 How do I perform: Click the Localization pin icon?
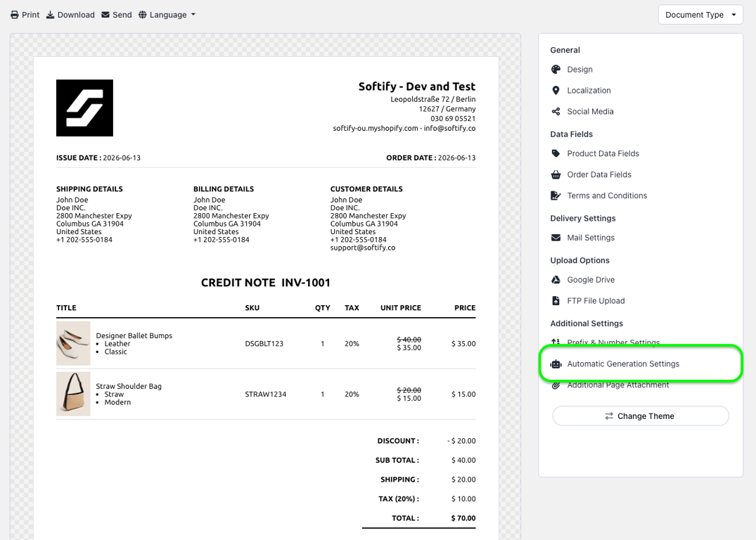556,91
